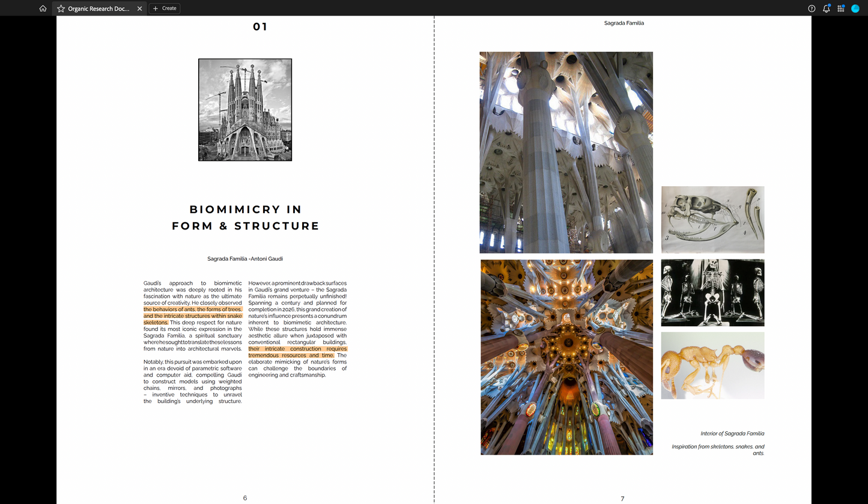Go to the Home screen
This screenshot has width=868, height=504.
point(42,8)
